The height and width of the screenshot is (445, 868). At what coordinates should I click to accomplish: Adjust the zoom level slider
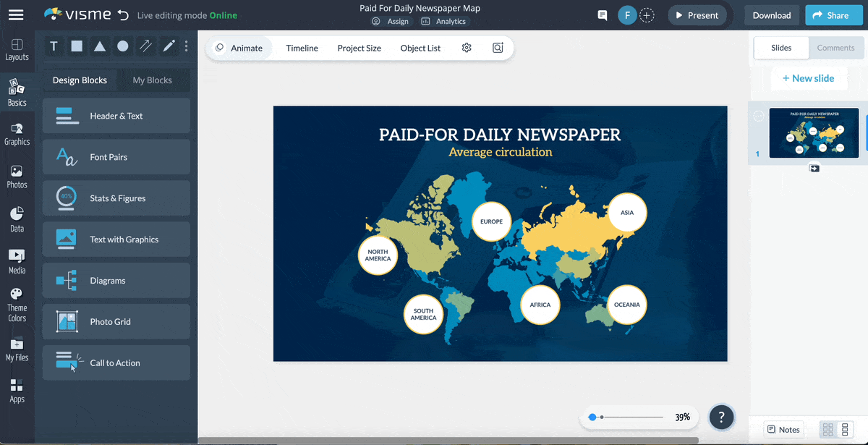[592, 418]
